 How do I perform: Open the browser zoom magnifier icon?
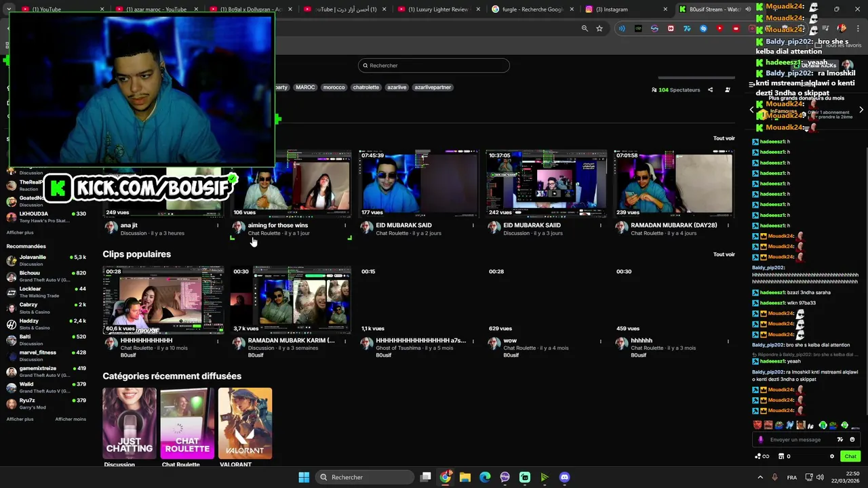click(x=585, y=28)
